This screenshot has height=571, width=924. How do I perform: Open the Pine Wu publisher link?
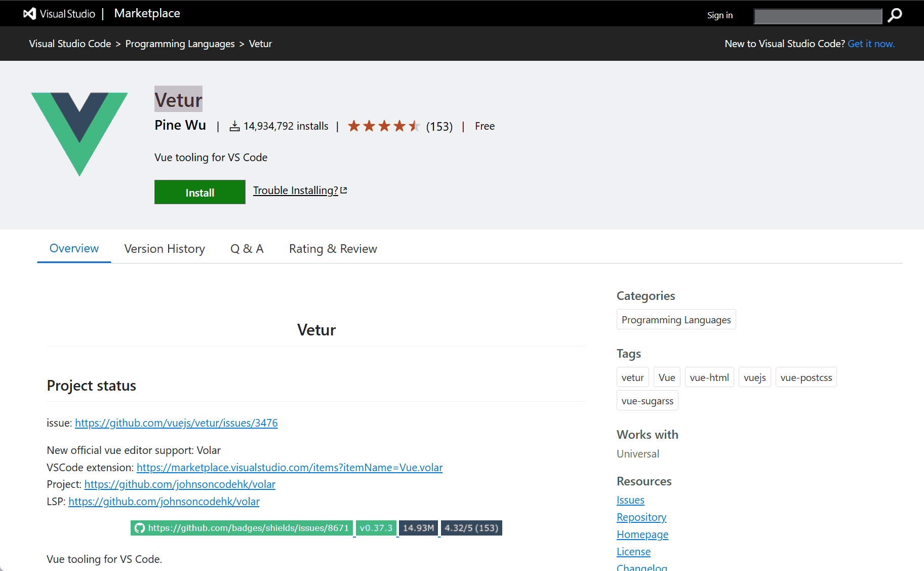click(180, 125)
